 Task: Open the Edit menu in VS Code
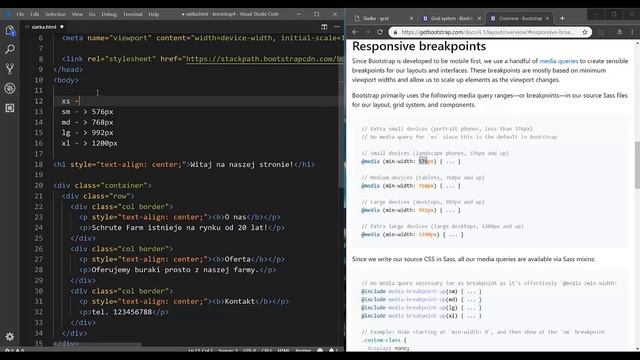point(35,14)
